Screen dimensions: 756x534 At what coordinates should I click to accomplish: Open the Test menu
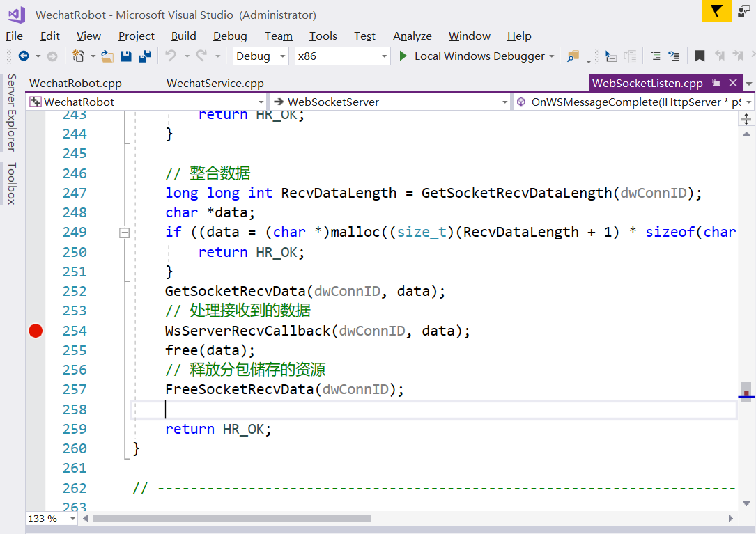364,36
